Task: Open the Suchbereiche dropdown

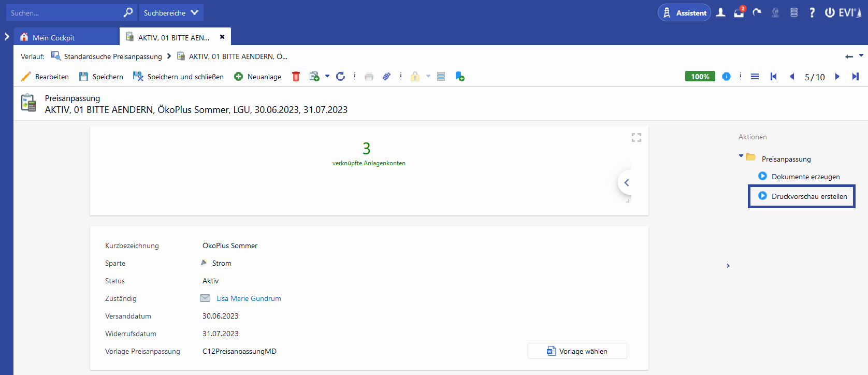Action: pos(171,13)
